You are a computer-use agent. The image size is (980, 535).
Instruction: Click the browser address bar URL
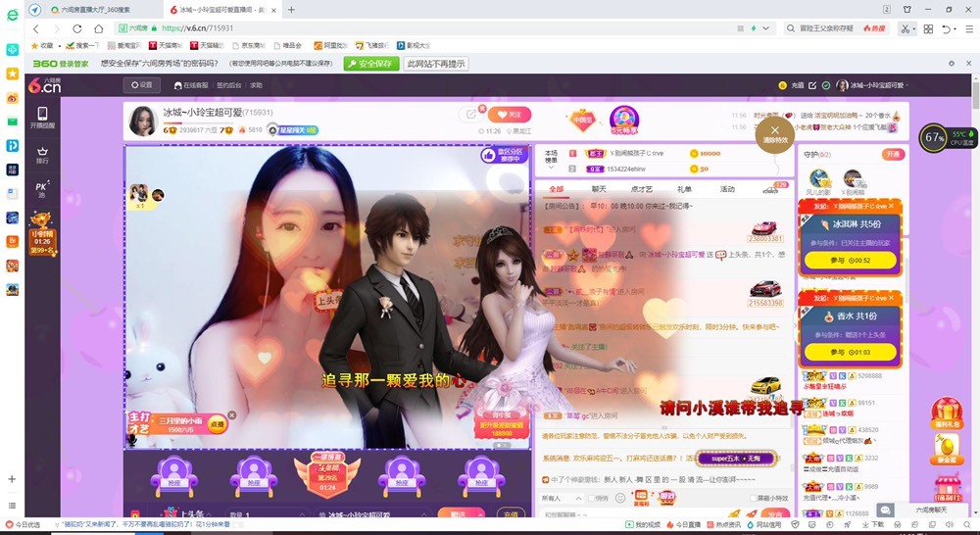198,28
